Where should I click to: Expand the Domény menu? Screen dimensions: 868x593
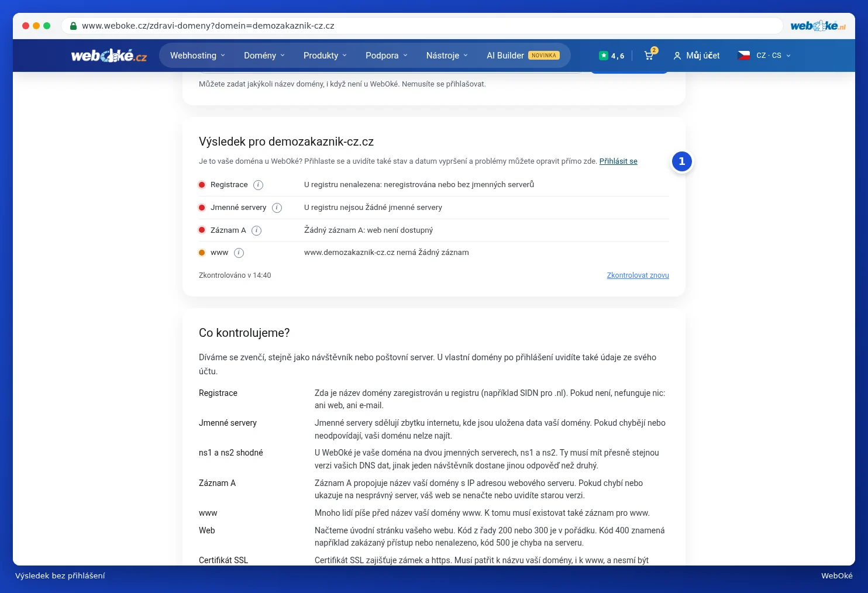point(264,56)
